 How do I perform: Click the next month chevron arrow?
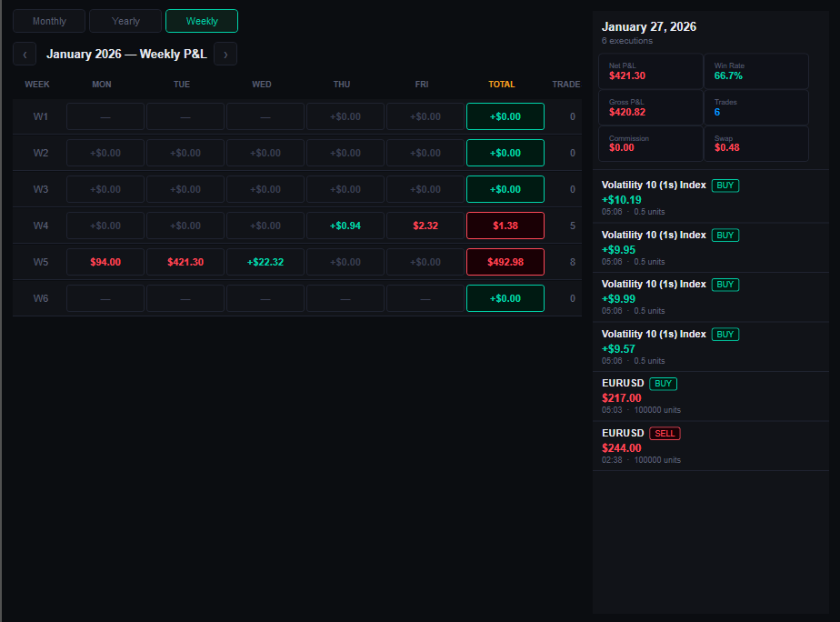coord(225,54)
